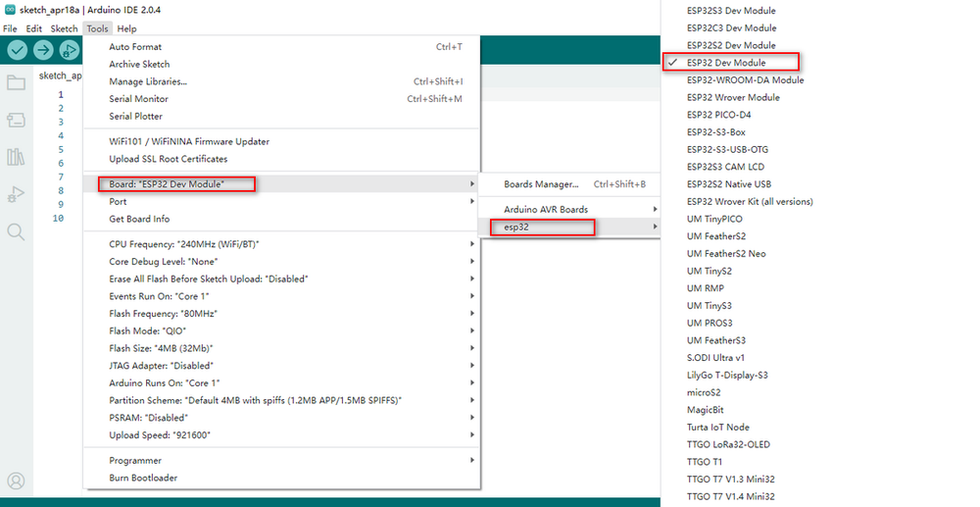The width and height of the screenshot is (980, 507).
Task: Expand Events Run On "Core 1"
Action: click(x=282, y=296)
